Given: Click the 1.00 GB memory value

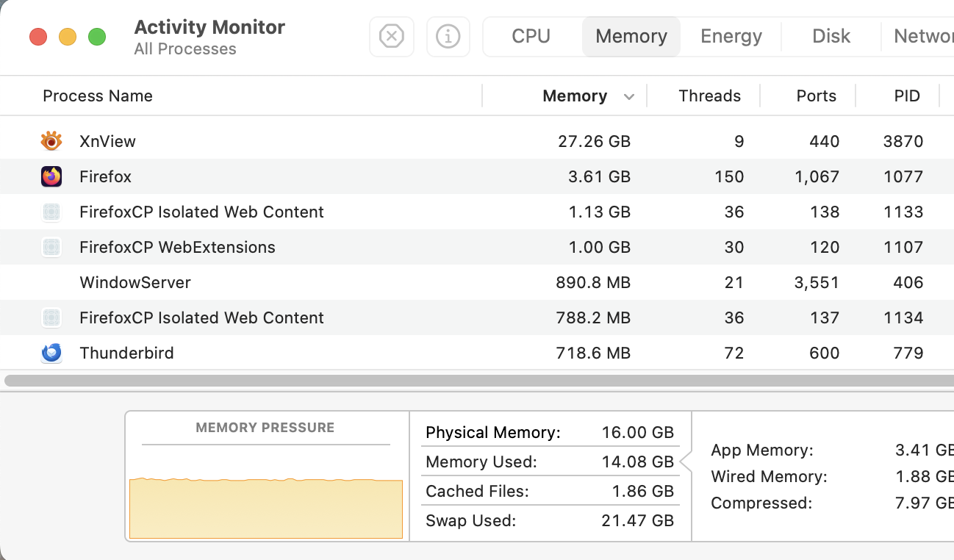Looking at the screenshot, I should click(x=600, y=247).
